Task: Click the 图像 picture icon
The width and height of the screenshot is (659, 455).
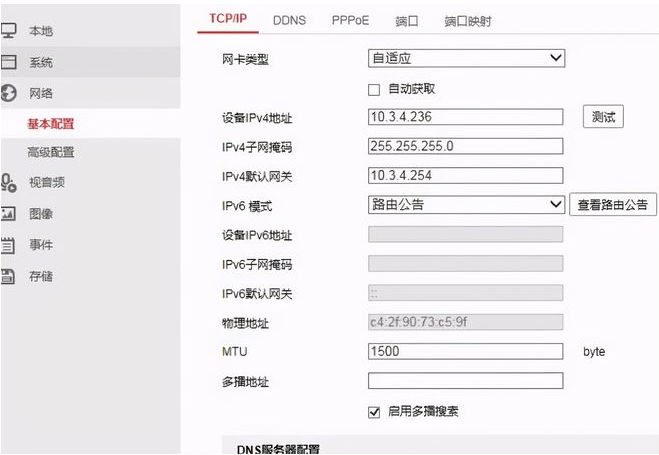Action: pos(9,213)
